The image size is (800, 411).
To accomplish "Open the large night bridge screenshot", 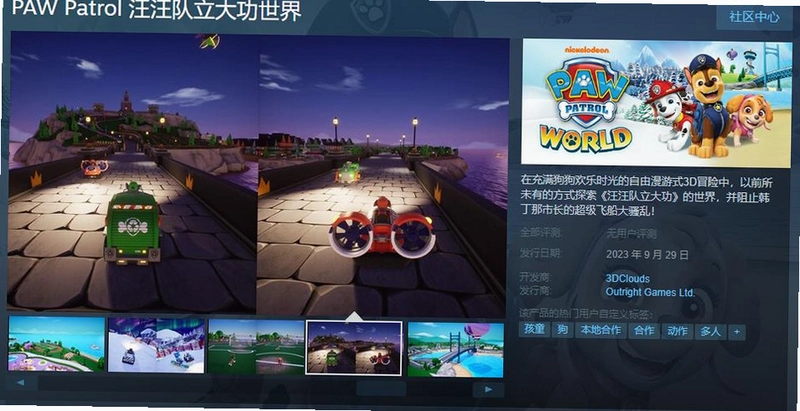I will coord(259,173).
